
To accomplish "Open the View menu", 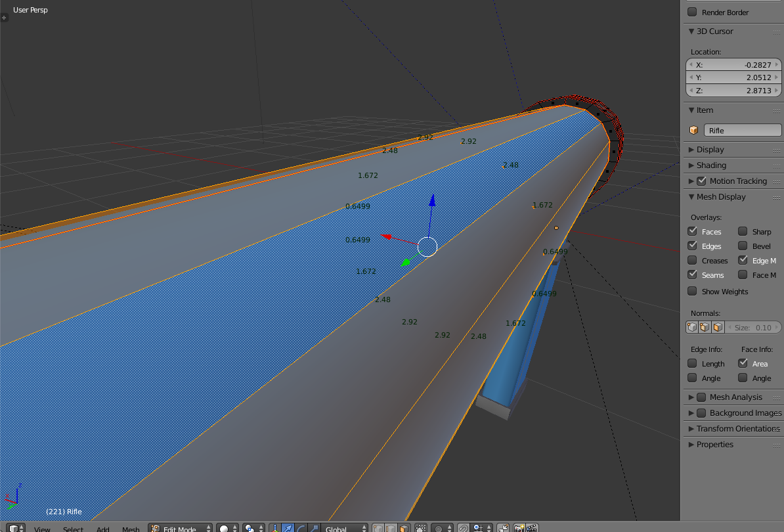I will click(42, 529).
